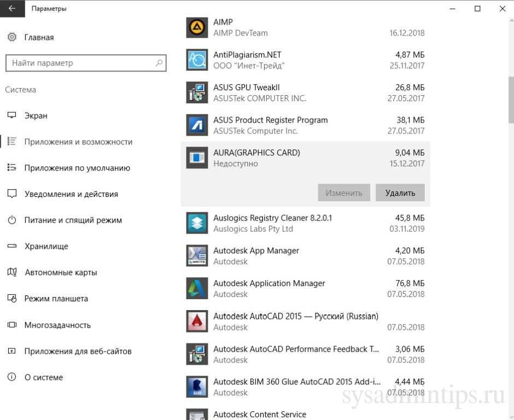Select Autodesk App Manager name

256,251
